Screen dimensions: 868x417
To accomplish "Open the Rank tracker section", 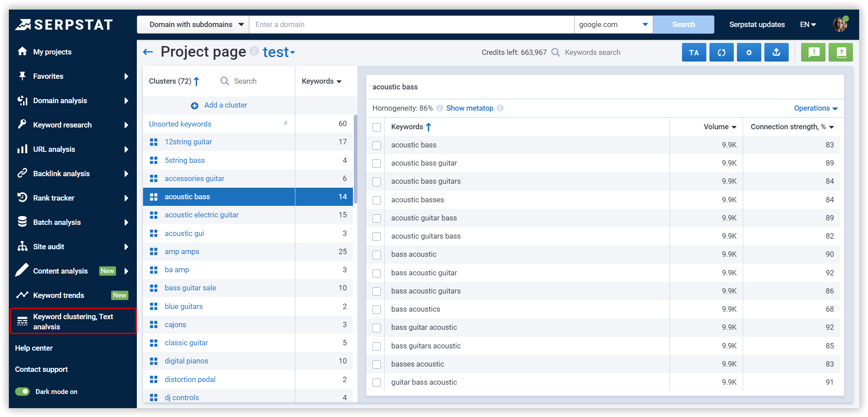I will click(55, 197).
